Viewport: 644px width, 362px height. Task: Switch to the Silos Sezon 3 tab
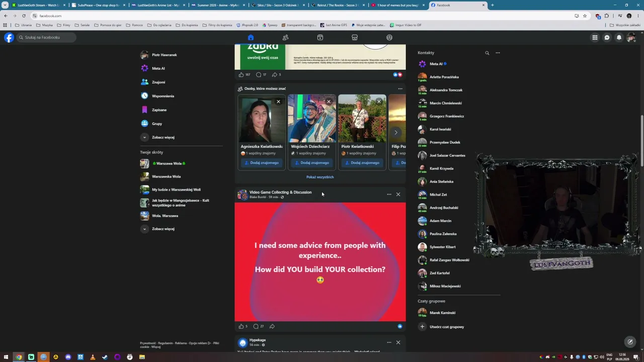coord(278,5)
